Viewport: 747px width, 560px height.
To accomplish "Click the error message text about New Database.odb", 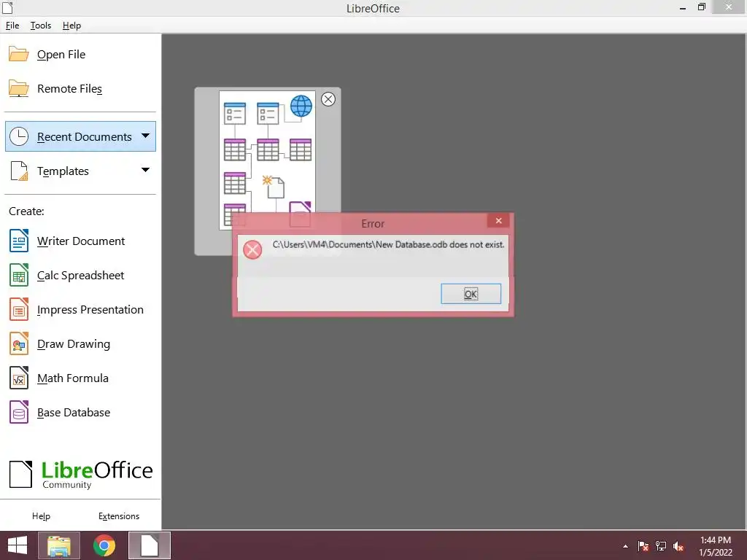I will [x=388, y=244].
